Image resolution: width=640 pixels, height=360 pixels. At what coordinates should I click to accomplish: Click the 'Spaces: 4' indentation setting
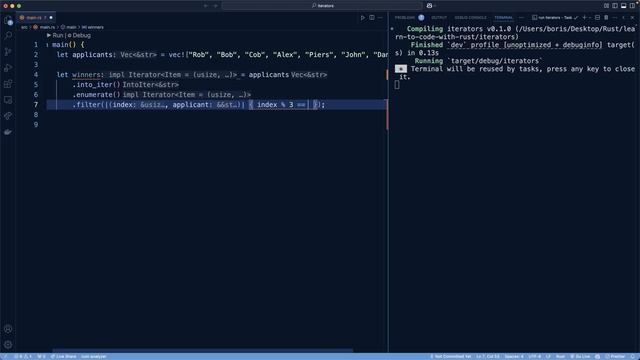(x=514, y=356)
